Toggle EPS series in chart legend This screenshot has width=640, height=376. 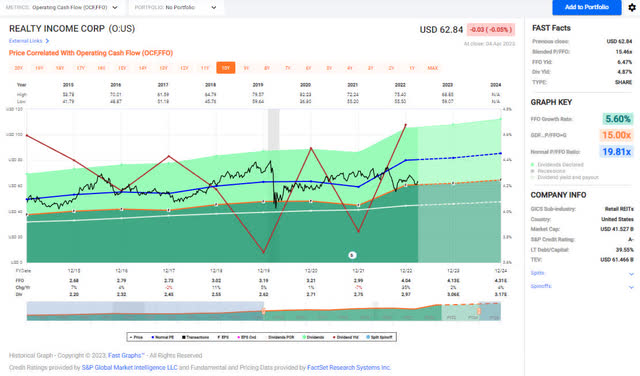pos(223,337)
